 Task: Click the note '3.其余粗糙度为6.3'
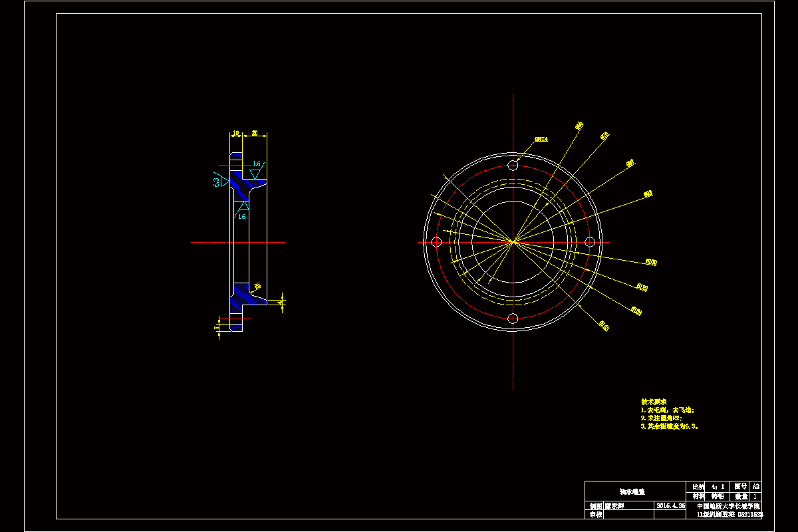pyautogui.click(x=670, y=426)
